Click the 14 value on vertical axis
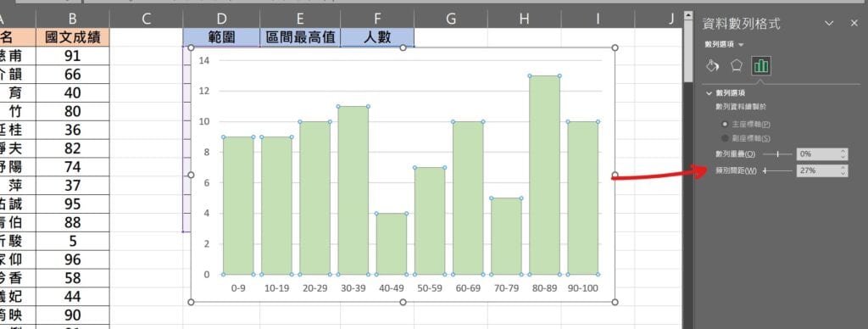 point(203,60)
